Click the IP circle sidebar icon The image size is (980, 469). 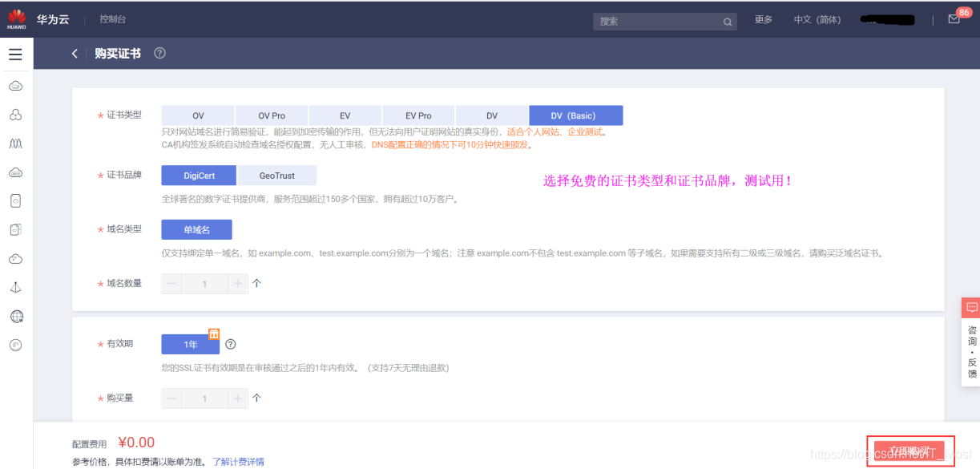pos(16,345)
